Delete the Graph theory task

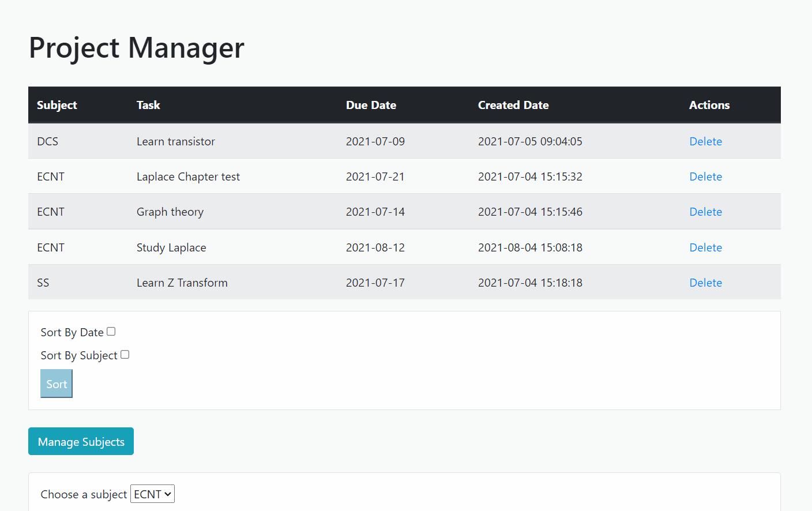[706, 212]
